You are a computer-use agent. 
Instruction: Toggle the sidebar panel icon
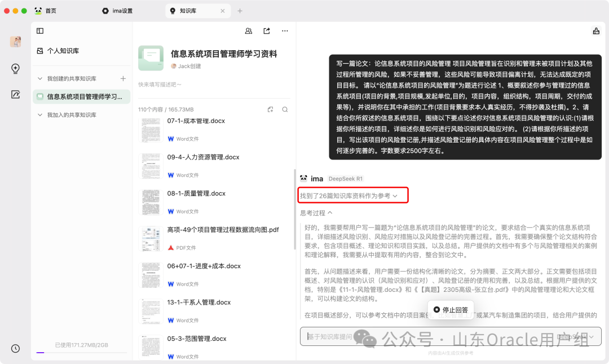click(x=40, y=31)
